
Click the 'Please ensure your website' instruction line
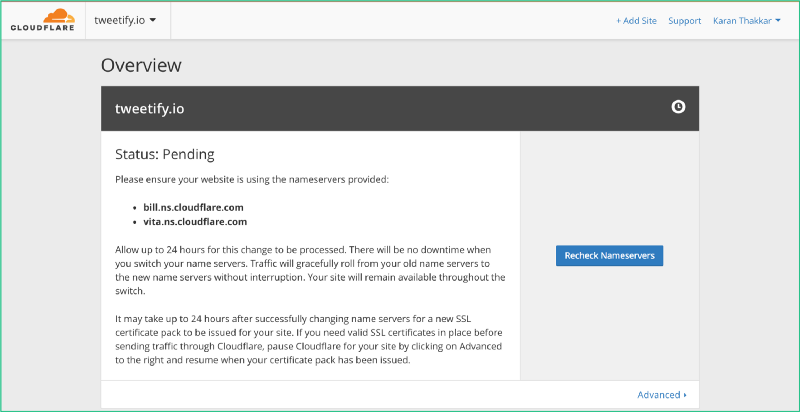point(252,179)
